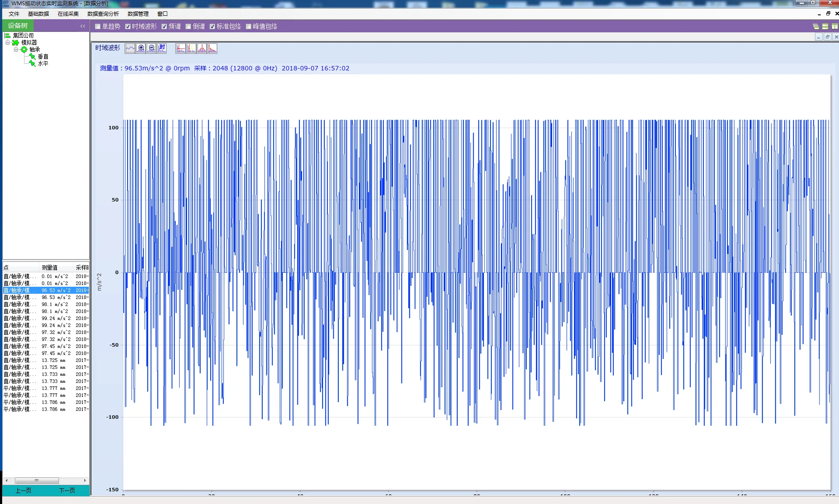The image size is (839, 504).
Task: Open the 数据查询分析 menu
Action: click(x=103, y=14)
